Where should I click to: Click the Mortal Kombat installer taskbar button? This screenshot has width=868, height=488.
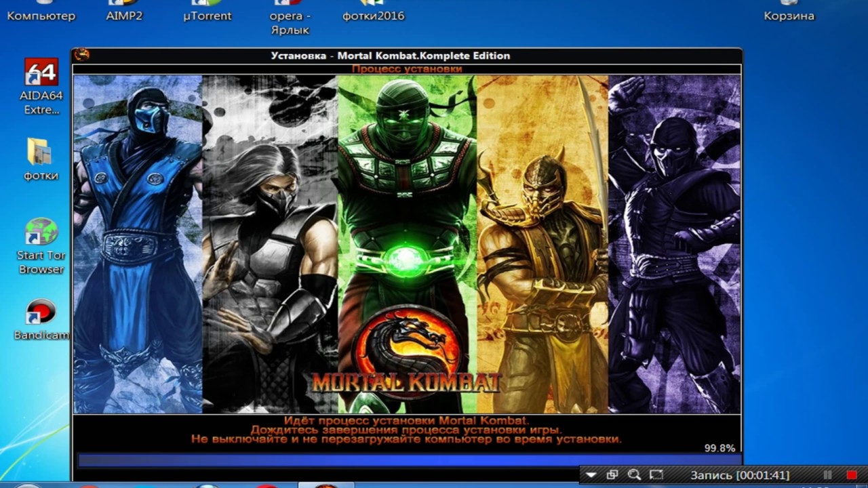[x=326, y=485]
